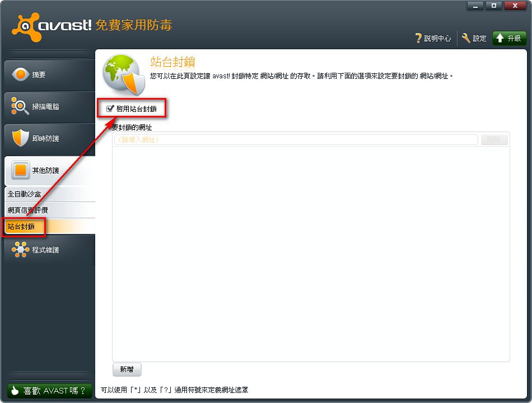Click the green 升級 up arrow icon
Viewport: 532px width, 403px height.
(500, 38)
